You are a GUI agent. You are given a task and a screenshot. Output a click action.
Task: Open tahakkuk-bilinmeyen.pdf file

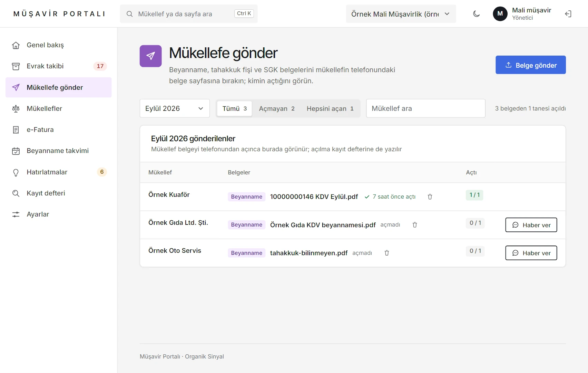tap(308, 253)
